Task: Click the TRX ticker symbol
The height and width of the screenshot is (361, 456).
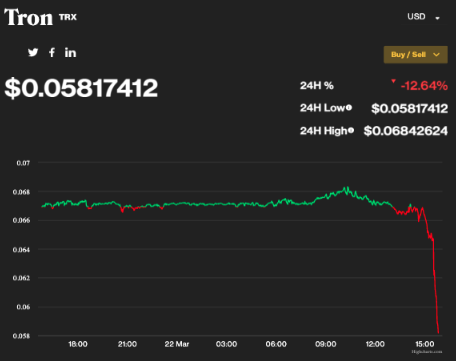Action: click(x=68, y=17)
